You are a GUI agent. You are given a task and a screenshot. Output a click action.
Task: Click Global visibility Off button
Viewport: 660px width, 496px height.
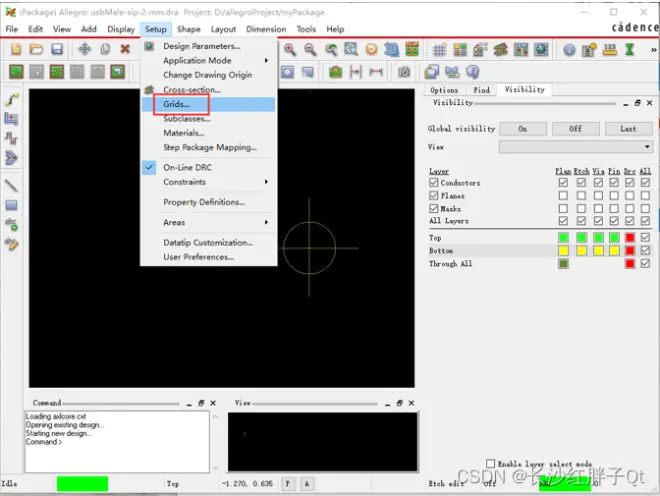click(x=575, y=129)
